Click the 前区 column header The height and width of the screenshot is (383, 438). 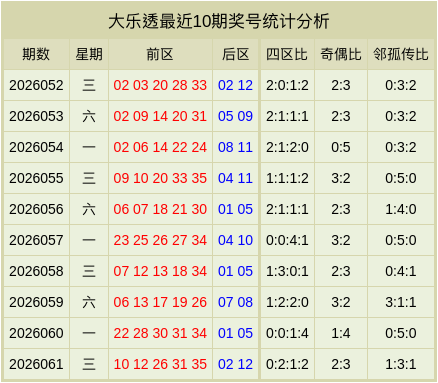(160, 54)
